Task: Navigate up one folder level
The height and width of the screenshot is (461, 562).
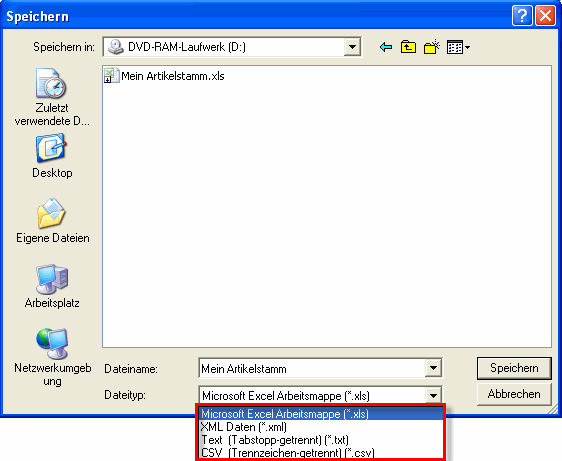Action: click(x=408, y=47)
